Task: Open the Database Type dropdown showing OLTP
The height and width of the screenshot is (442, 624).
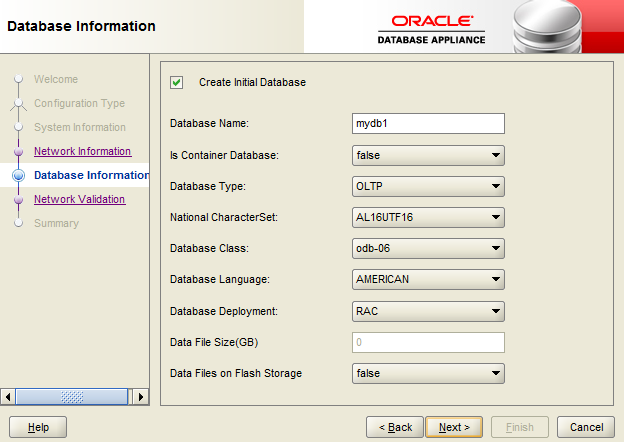Action: point(428,186)
